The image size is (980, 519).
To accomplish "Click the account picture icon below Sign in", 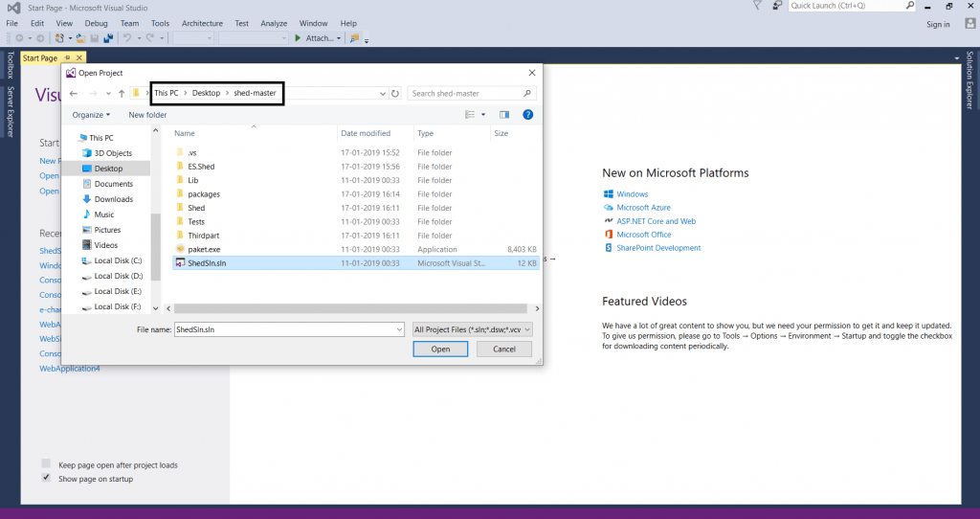I will (x=970, y=24).
